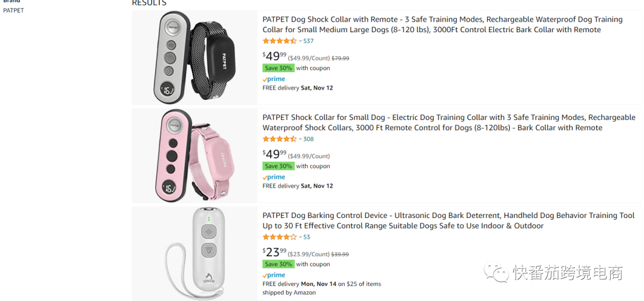Click the prime logo under bark deterrent listing
Image resolution: width=644 pixels, height=301 pixels.
coord(274,275)
